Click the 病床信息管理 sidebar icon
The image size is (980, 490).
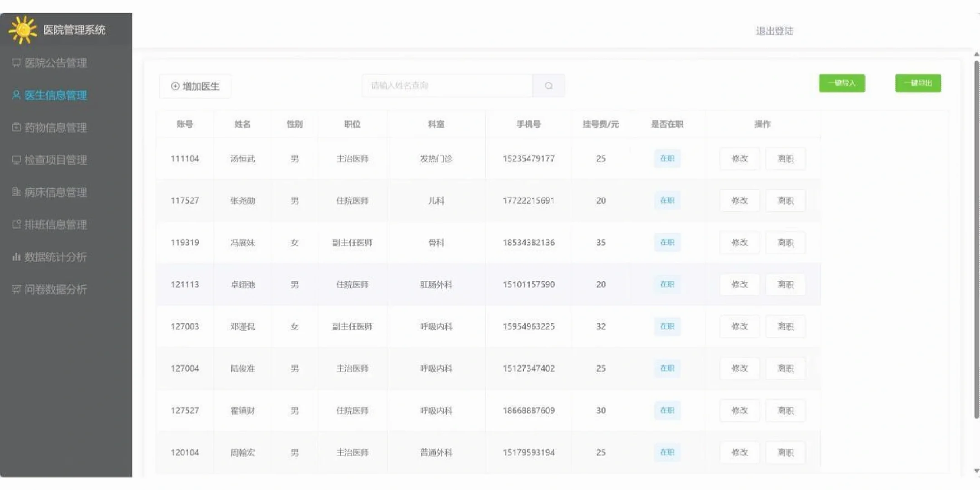pos(16,192)
